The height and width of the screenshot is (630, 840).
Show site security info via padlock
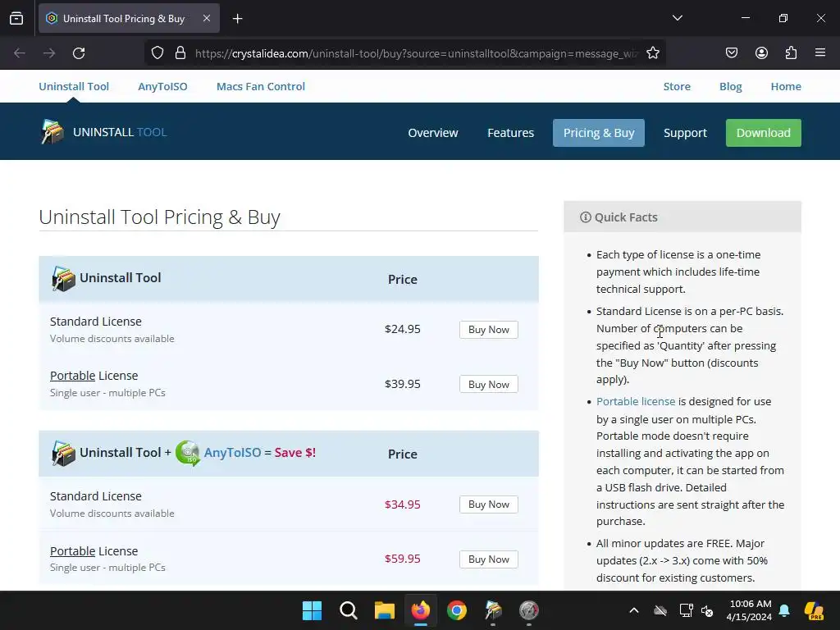click(180, 53)
